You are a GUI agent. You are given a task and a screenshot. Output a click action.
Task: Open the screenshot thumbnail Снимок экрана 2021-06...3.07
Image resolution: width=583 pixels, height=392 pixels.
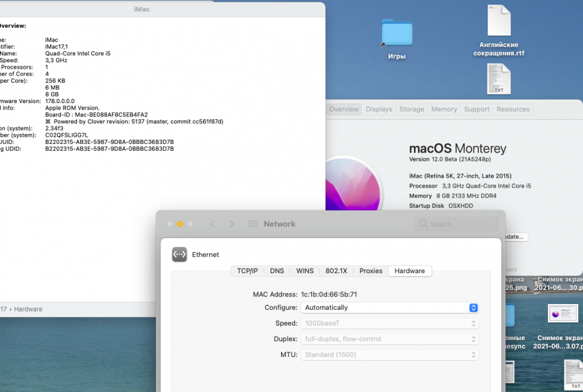563,313
